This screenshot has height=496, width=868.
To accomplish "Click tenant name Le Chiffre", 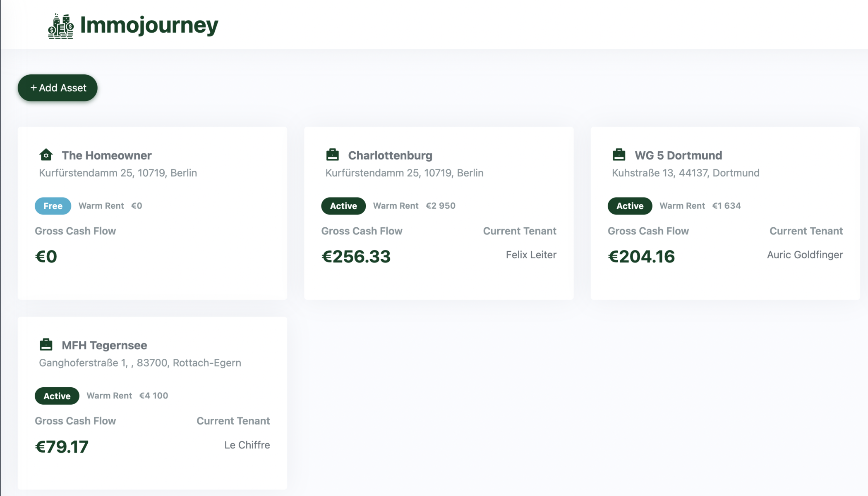I will 247,445.
